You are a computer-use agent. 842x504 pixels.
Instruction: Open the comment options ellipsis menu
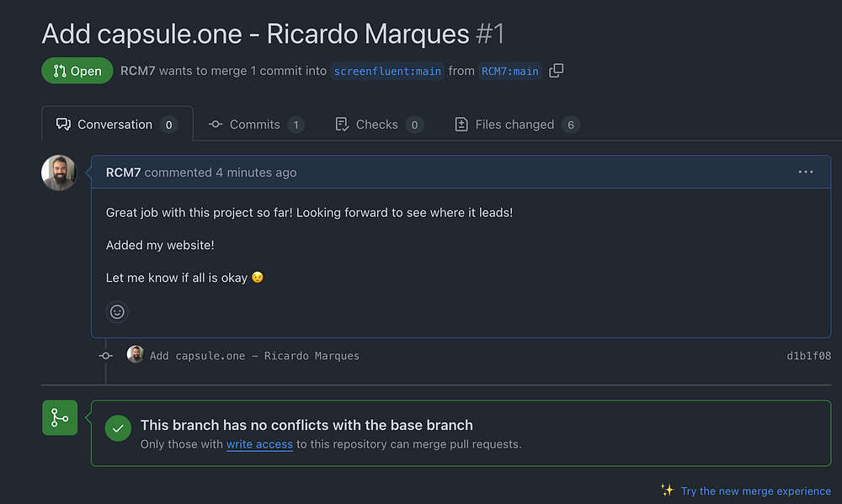pos(806,172)
